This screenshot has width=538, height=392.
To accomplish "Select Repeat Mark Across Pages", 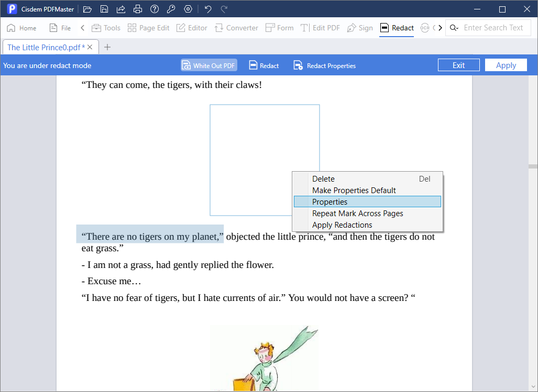I will (367, 214).
